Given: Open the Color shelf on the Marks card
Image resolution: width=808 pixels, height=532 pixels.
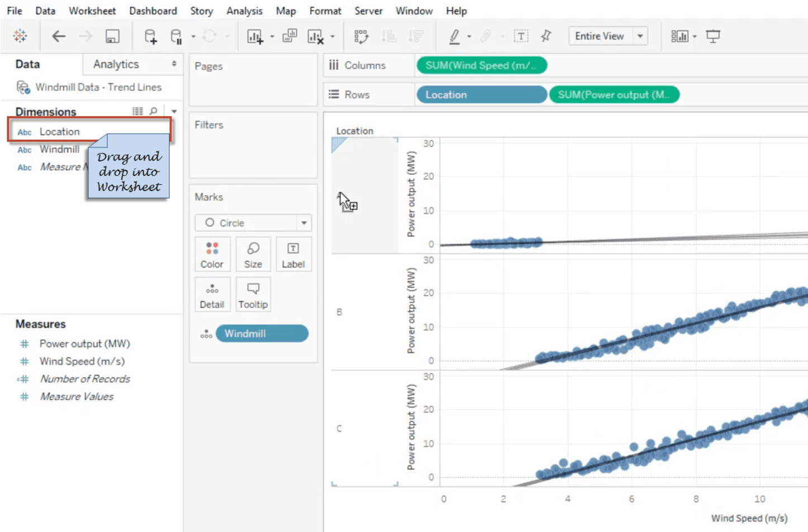Looking at the screenshot, I should (212, 254).
